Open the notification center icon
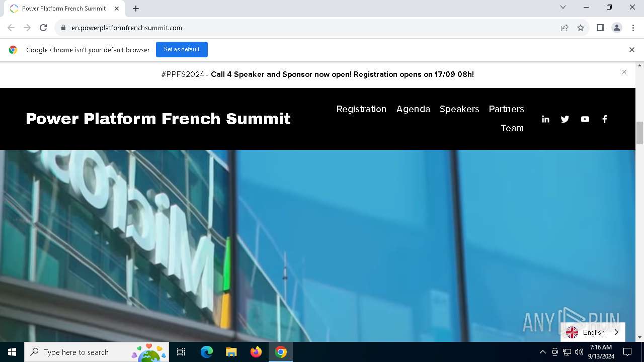 tap(627, 352)
